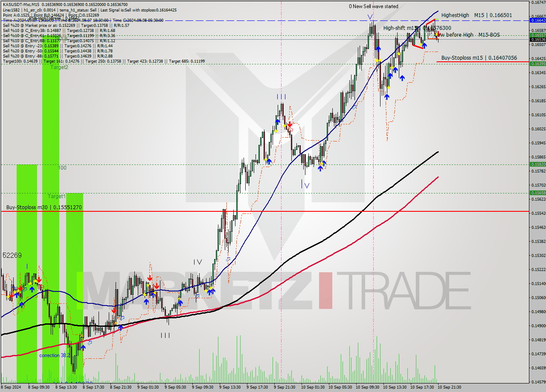The image size is (546, 392).
Task: Click the 'Buy-Stoploss m30 | 0.15551270' label
Action: coord(44,207)
